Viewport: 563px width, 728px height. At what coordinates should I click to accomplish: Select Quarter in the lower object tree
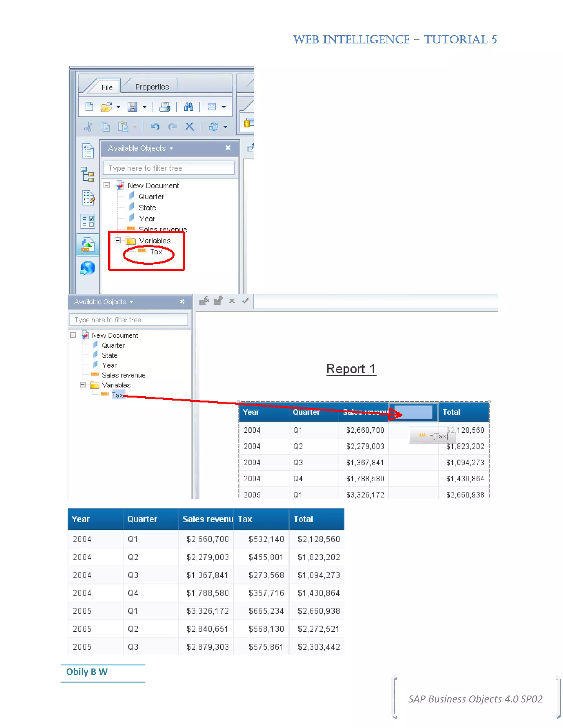click(113, 345)
